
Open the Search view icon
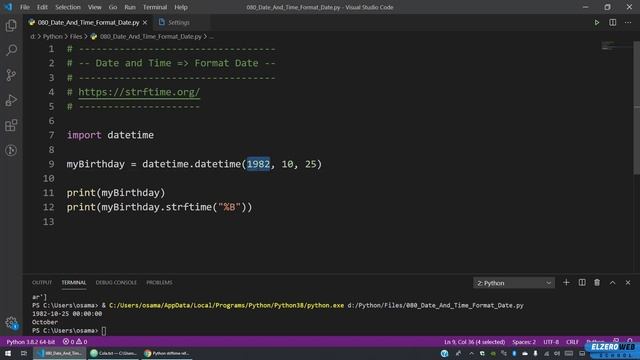[11, 50]
